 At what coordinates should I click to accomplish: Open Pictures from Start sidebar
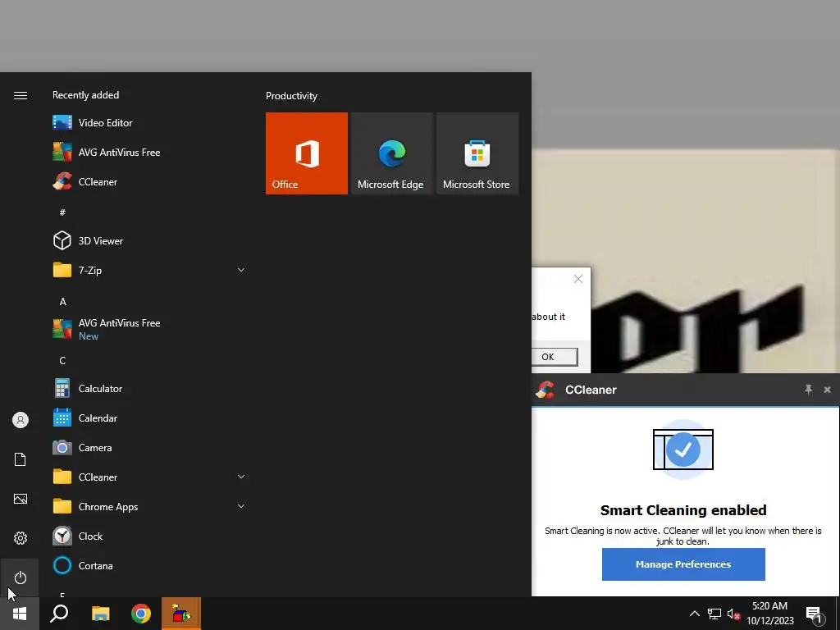[21, 499]
